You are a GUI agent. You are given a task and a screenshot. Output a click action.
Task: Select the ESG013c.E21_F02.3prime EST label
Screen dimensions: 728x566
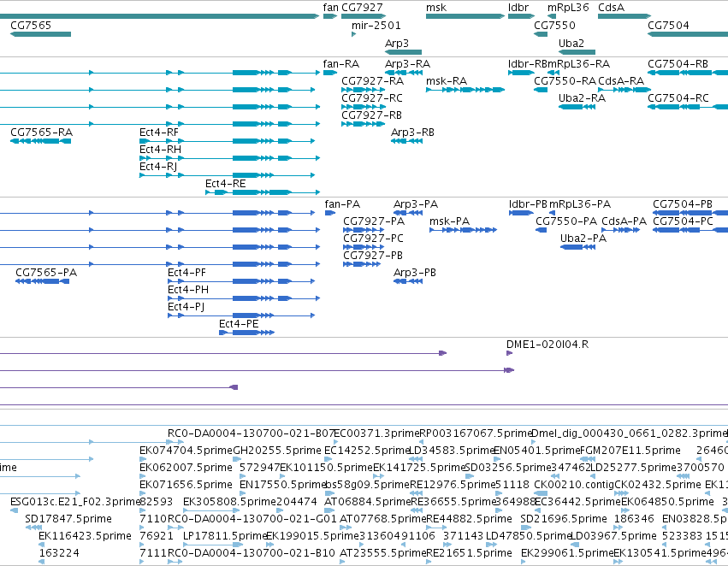point(75,502)
